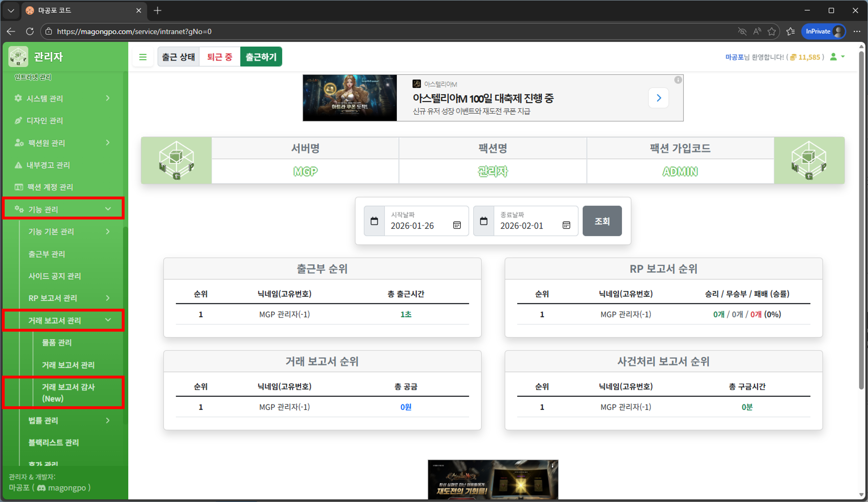Select the 출근부 관리 menu item

[46, 254]
